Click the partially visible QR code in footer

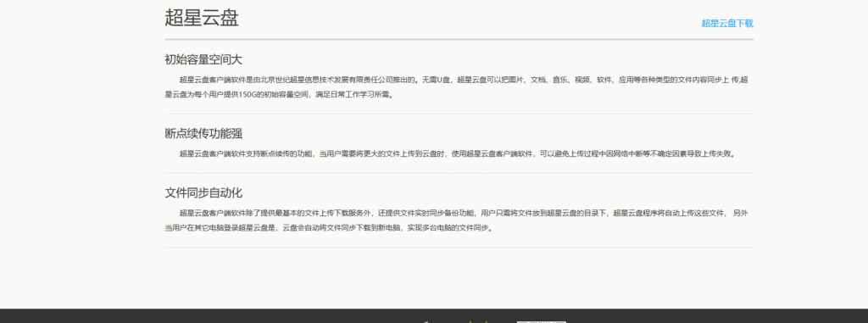click(x=542, y=322)
